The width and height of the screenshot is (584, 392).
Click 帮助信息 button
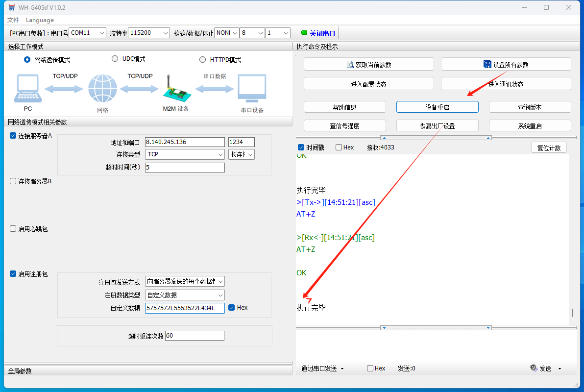pos(345,107)
